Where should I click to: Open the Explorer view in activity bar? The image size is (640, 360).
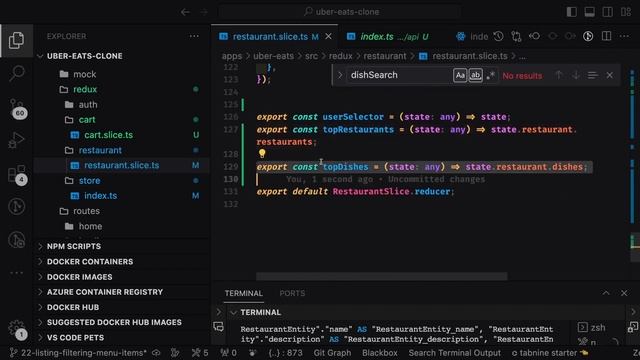point(17,40)
